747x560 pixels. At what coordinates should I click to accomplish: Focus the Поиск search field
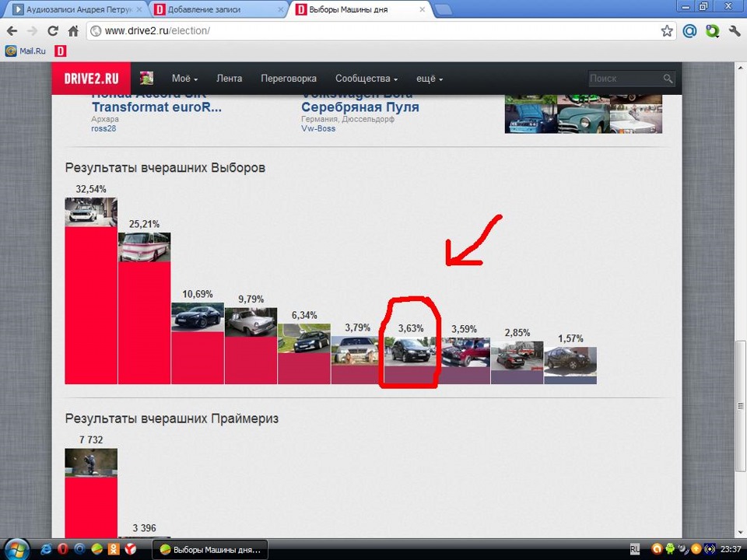click(625, 79)
